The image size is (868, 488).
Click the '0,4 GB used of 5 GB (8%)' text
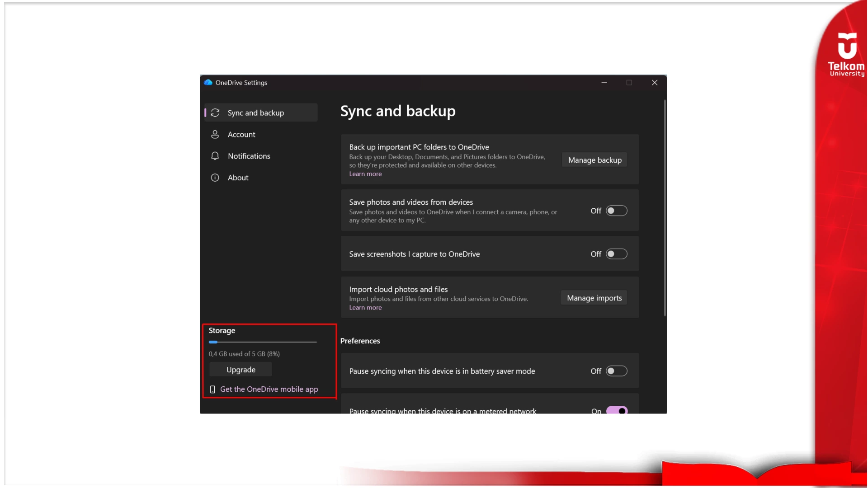click(244, 354)
